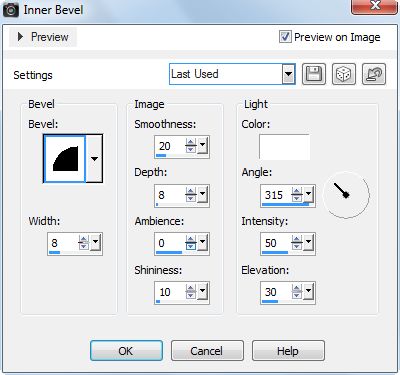Image resolution: width=400 pixels, height=375 pixels.
Task: Click the Save Preset floppy disk icon
Action: coord(314,74)
